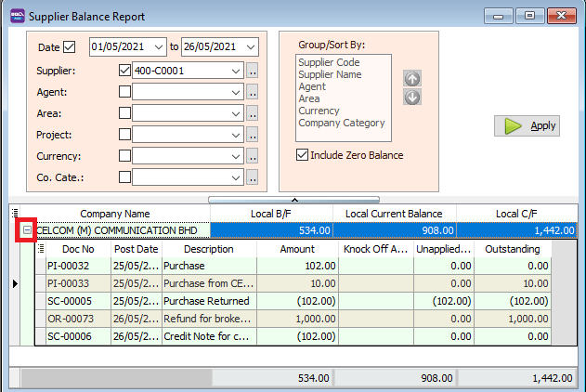Expand the Supplier 400-C0001 dropdown list
The height and width of the screenshot is (392, 586).
235,71
